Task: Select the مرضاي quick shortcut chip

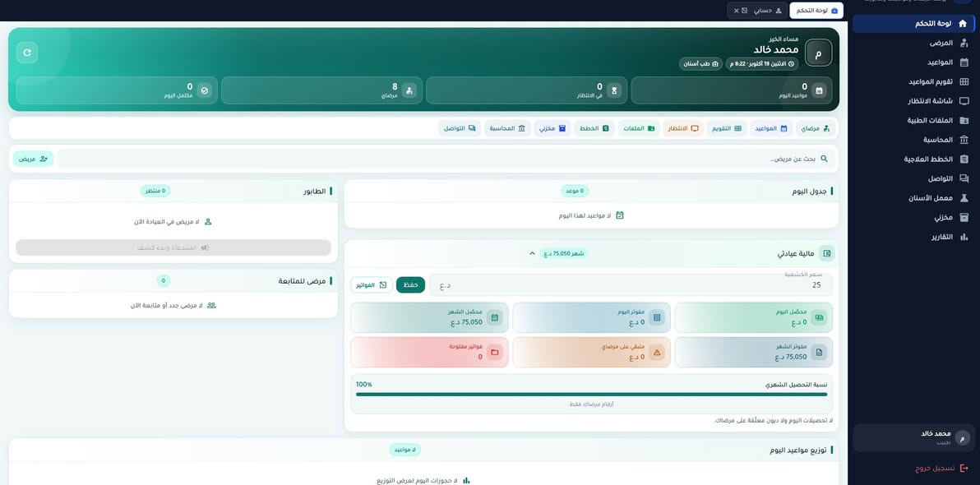Action: point(817,128)
